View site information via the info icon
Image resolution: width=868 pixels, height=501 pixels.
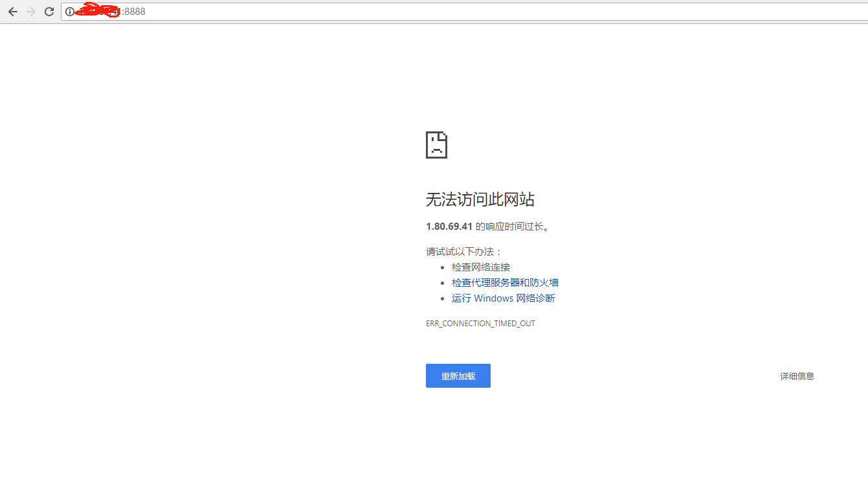(70, 12)
